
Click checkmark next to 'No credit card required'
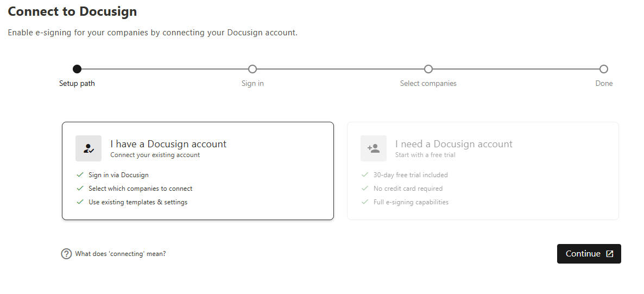pyautogui.click(x=365, y=189)
